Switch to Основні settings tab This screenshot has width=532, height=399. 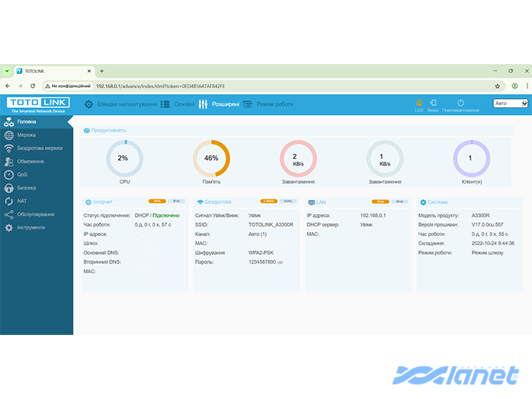178,104
